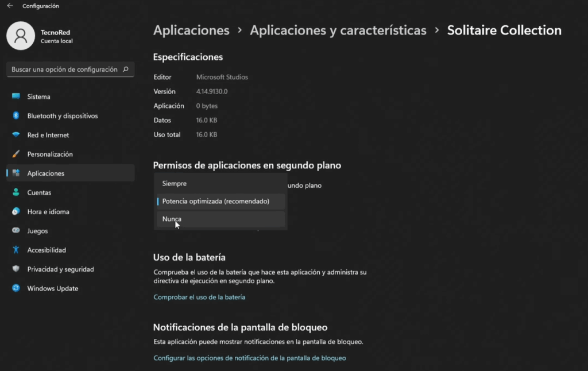
Task: Click the Uso total 16.0 KB value
Action: (207, 134)
